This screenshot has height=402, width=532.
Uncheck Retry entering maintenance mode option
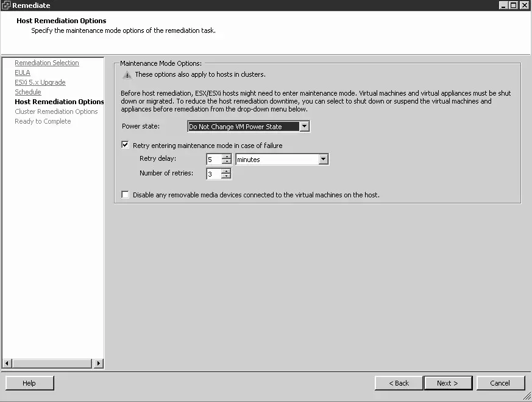(x=125, y=145)
